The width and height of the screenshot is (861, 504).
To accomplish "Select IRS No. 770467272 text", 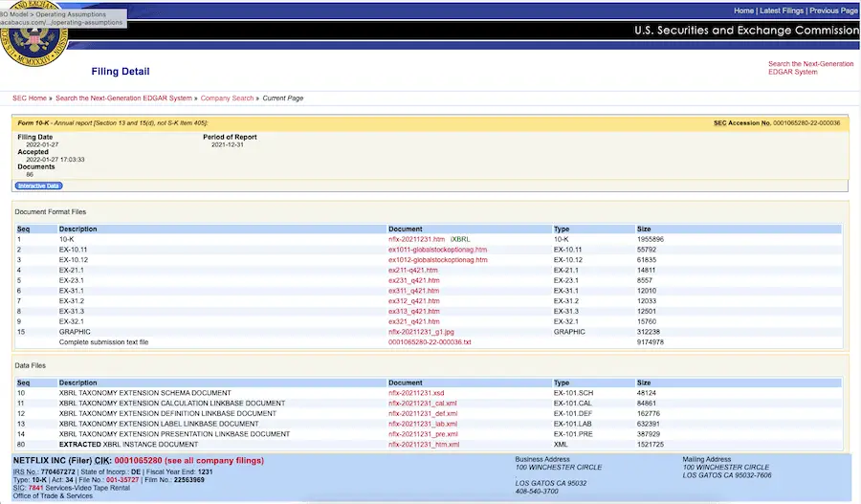I will (44, 472).
